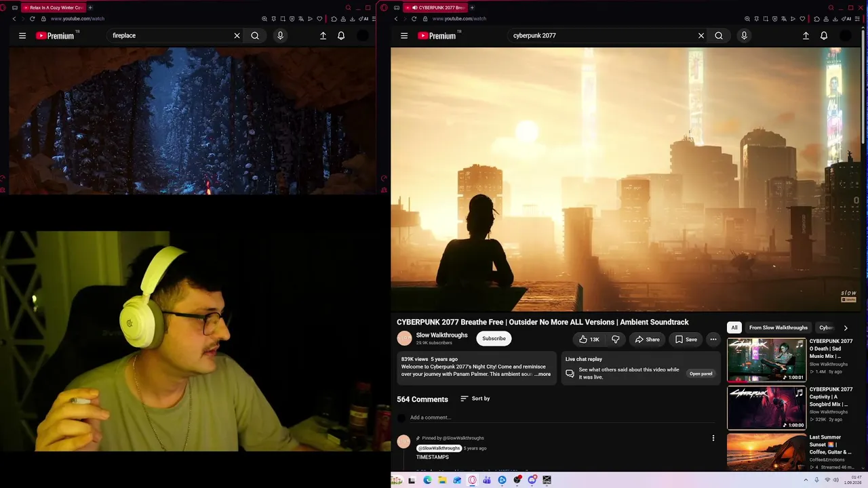Select the 'From Slow Walkthroughs' chip
The width and height of the screenshot is (868, 488).
[778, 328]
